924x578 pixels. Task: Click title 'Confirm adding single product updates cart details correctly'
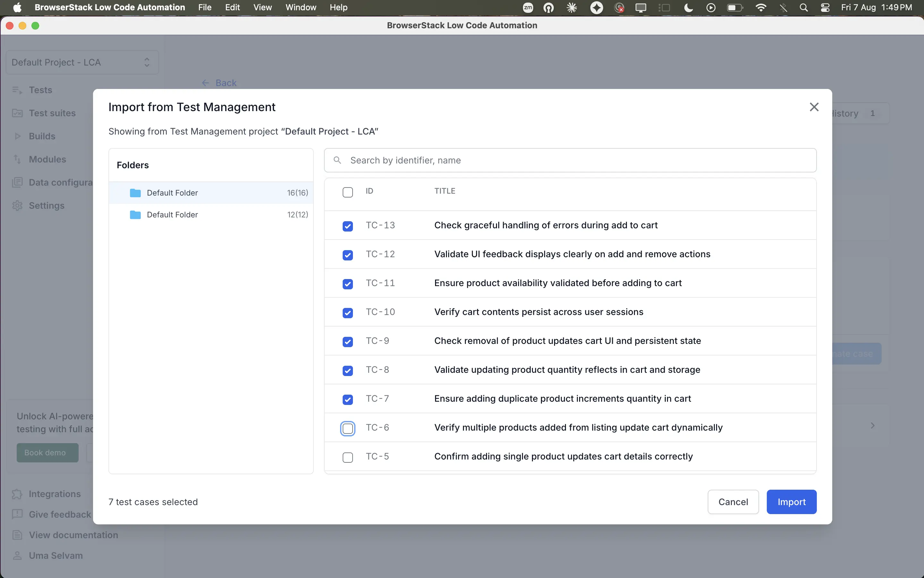(564, 456)
